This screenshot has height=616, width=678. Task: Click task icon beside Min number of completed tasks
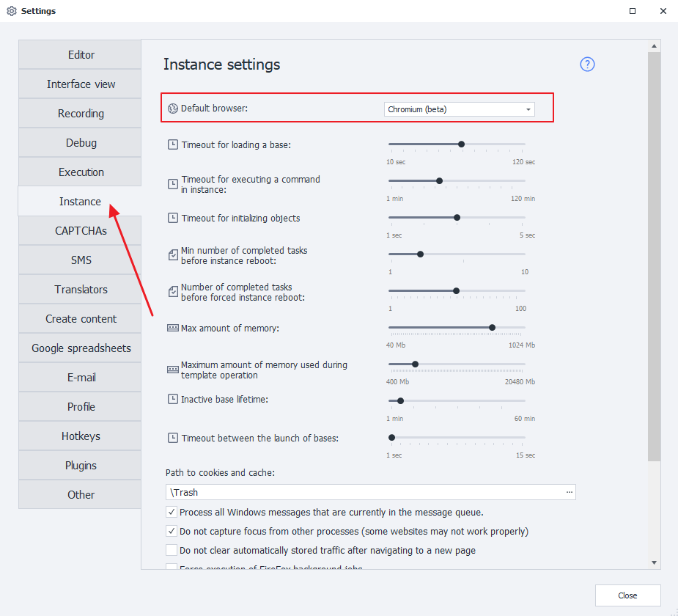point(173,255)
